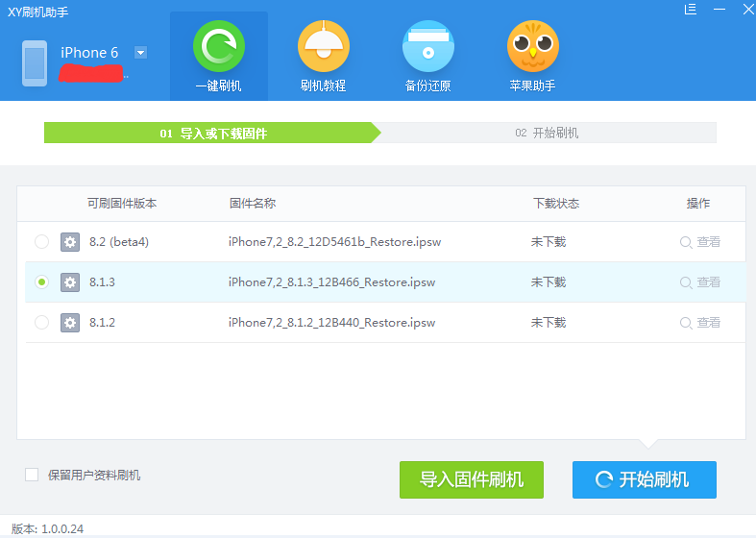The width and height of the screenshot is (756, 538).
Task: Go to step 02 开始刷机
Action: tap(547, 133)
